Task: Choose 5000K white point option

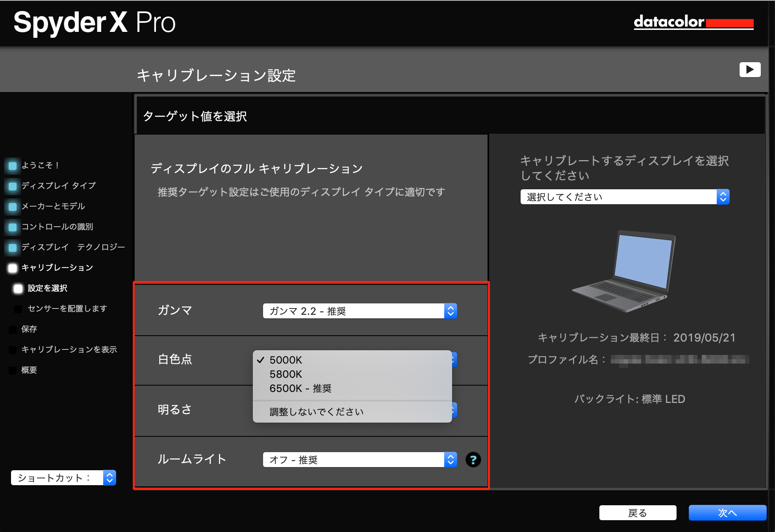Action: 352,360
